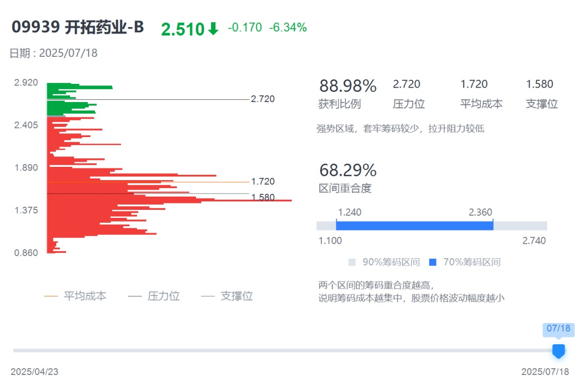
Task: Click the end date 2025/07/18 label
Action: click(545, 371)
